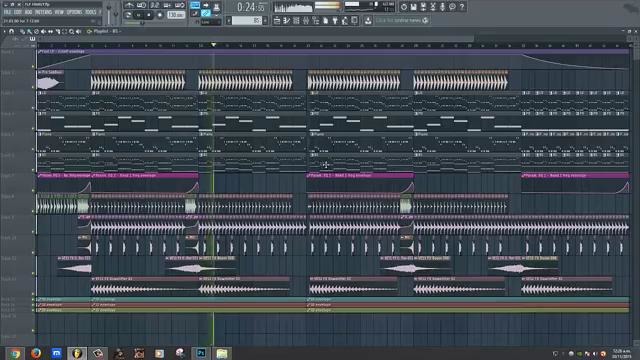Open the cutoff envelope clip menu
This screenshot has height=360, width=640.
[39, 52]
